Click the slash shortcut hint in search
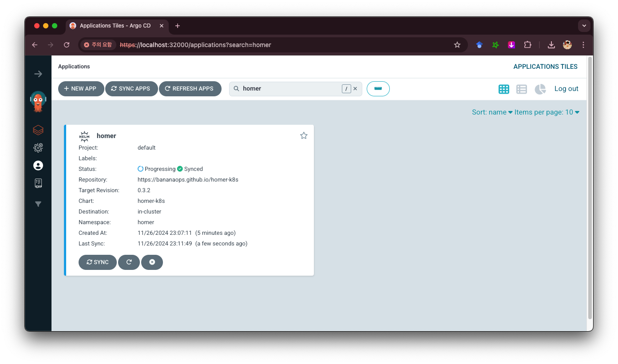 pos(346,89)
